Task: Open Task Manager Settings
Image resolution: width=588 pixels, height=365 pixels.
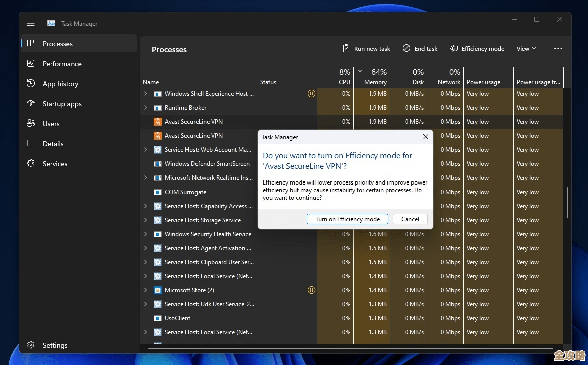Action: tap(55, 345)
